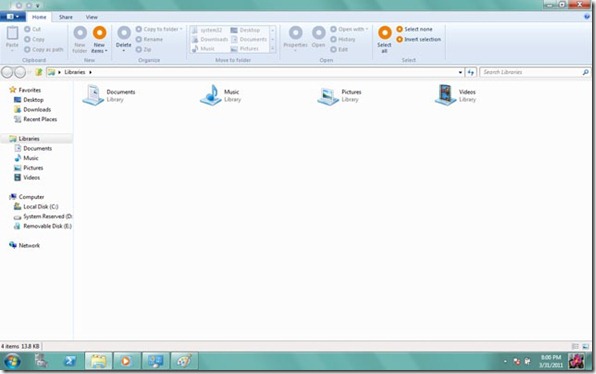
Task: Open the New items ribbon button
Action: coord(100,40)
